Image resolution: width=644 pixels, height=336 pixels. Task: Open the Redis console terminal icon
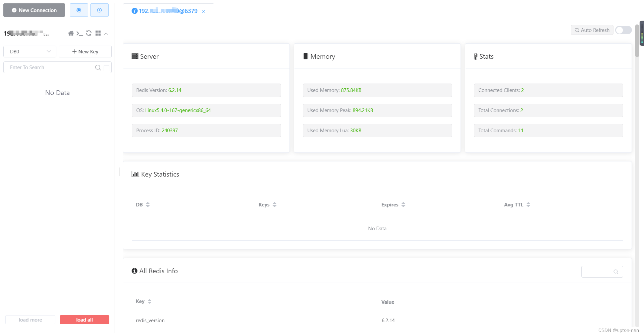tap(79, 33)
